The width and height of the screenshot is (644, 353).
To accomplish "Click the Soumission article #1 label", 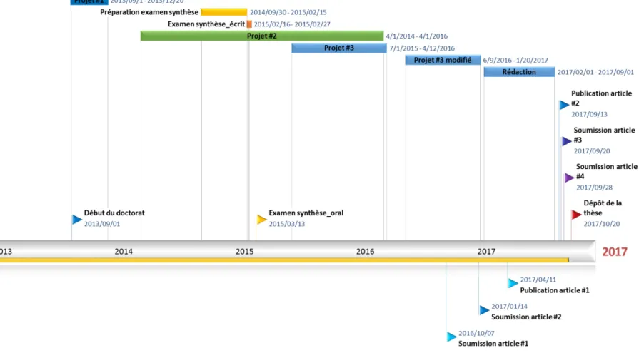I will (493, 344).
